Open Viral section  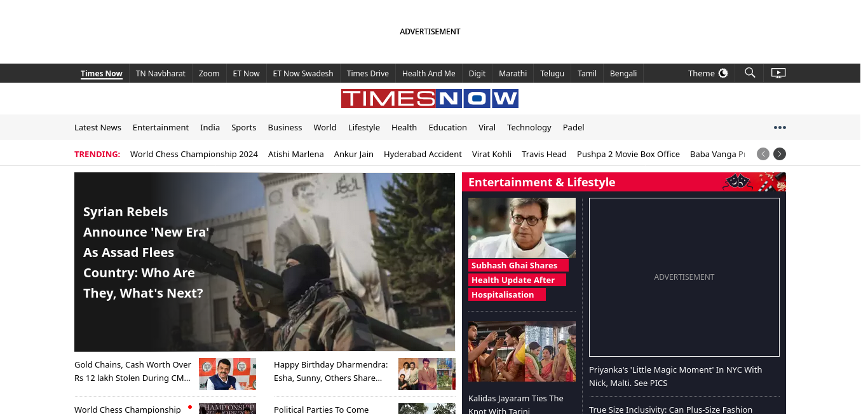pos(487,127)
